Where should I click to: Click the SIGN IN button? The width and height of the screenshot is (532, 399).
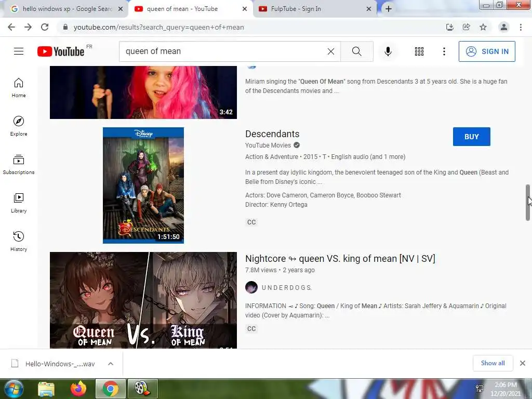click(487, 51)
